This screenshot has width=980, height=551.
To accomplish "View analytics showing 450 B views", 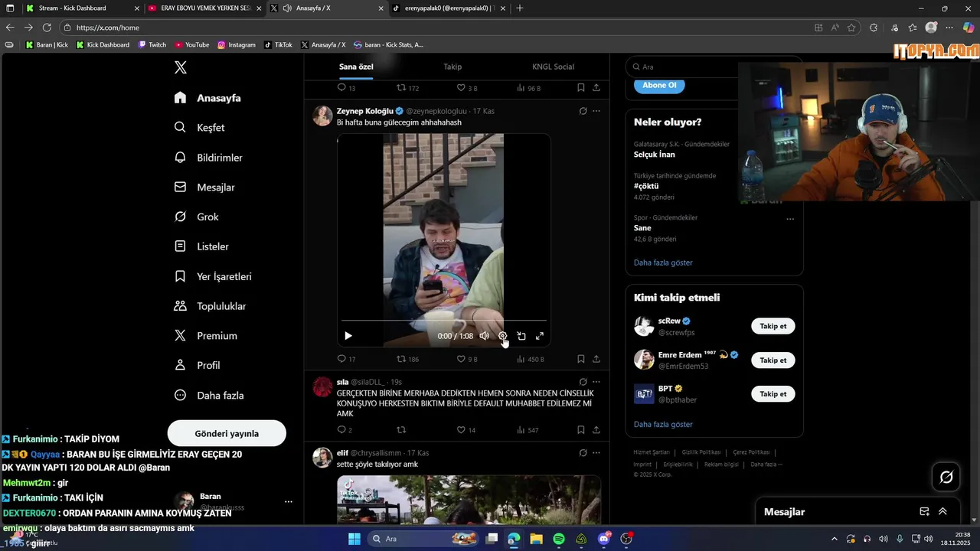I will pyautogui.click(x=531, y=359).
